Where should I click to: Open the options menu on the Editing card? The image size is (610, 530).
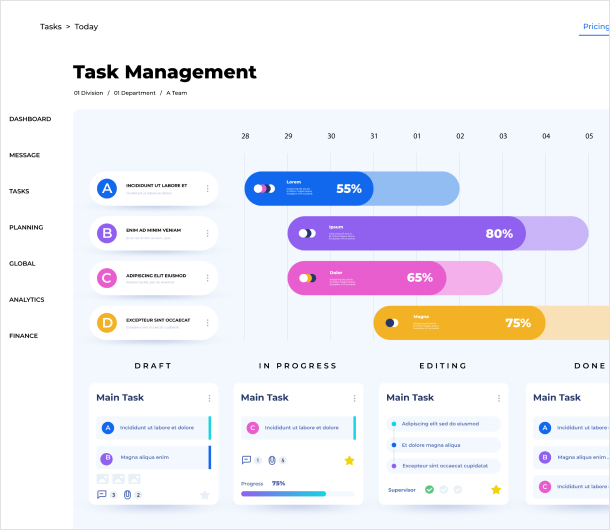point(499,398)
